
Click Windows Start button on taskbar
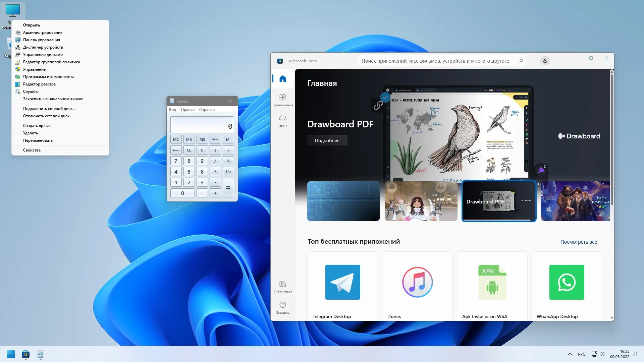pos(11,354)
